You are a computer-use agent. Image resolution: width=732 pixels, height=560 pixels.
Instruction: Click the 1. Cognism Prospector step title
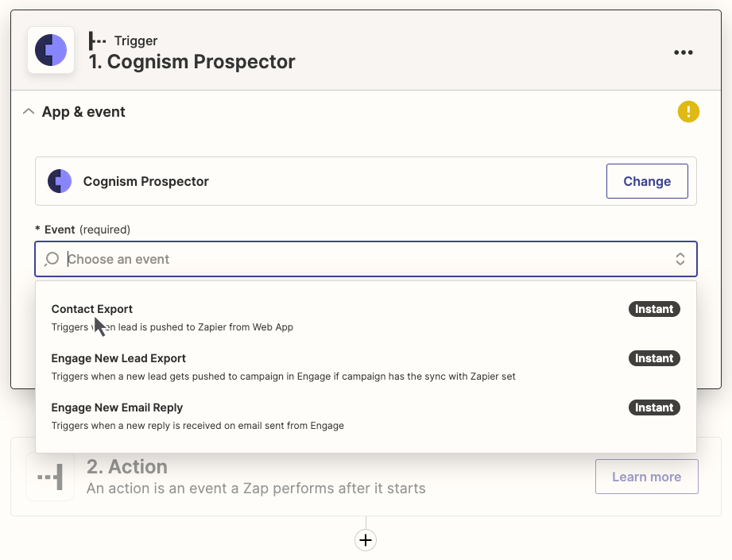pyautogui.click(x=192, y=62)
